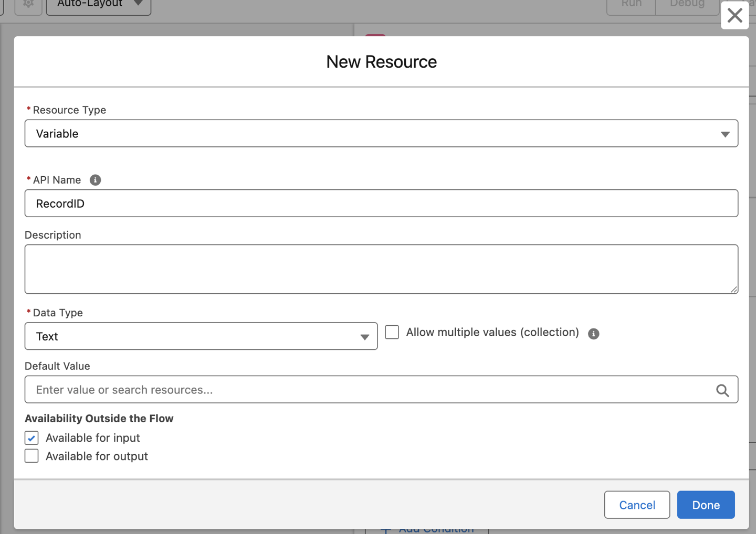Click the API Name field
Viewport: 756px width, 534px height.
pyautogui.click(x=381, y=203)
